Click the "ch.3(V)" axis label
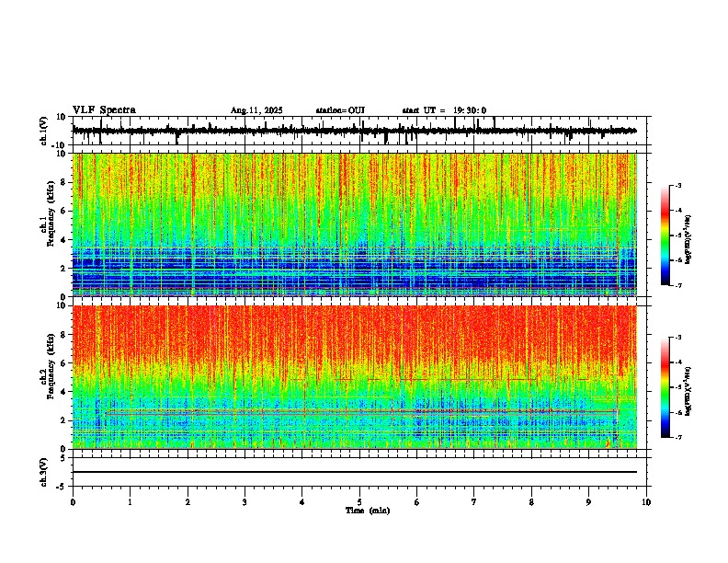This screenshot has height=563, width=728. (x=44, y=473)
